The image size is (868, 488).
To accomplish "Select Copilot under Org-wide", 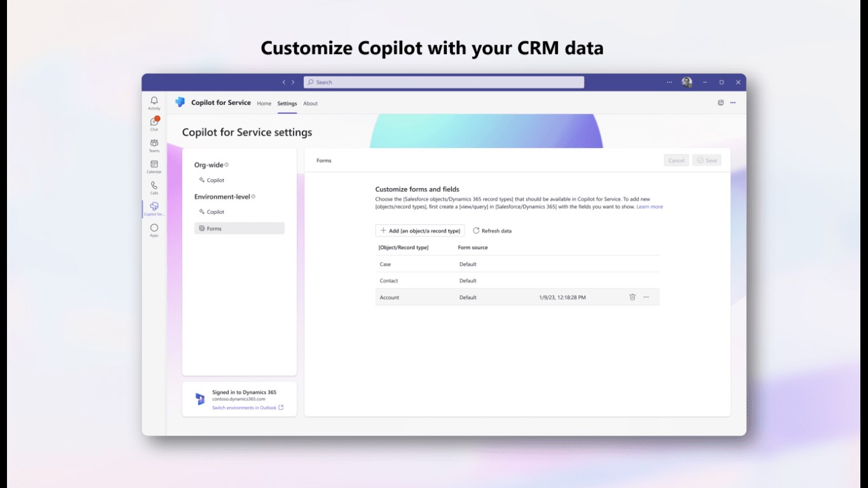I will [240, 180].
